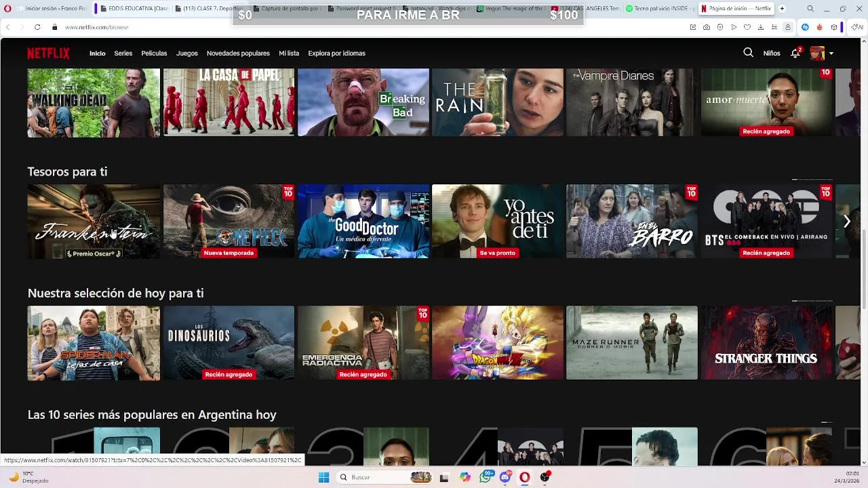
Task: Expand the profile menu arrow
Action: click(831, 54)
